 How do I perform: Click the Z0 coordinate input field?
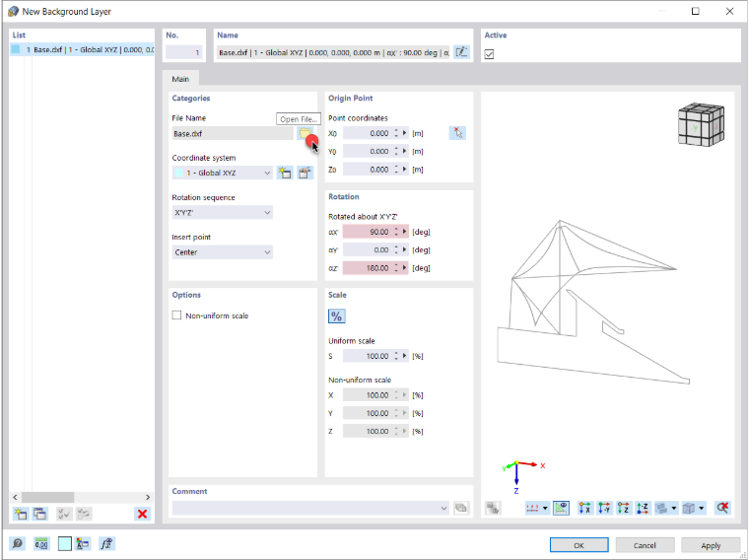(x=368, y=170)
